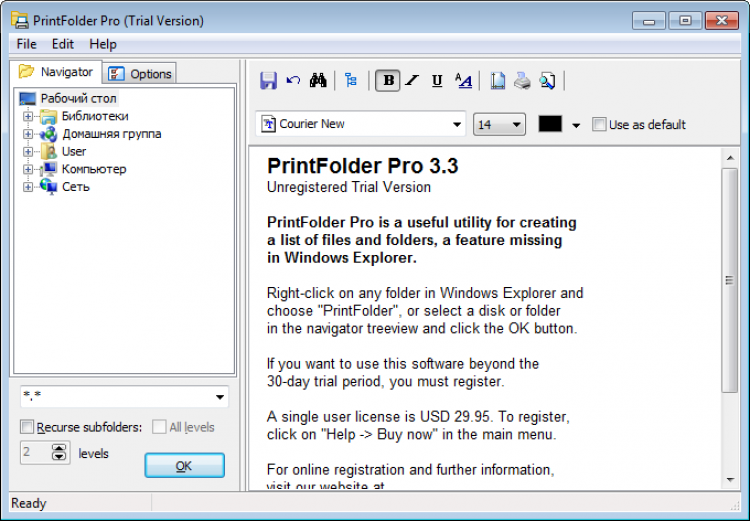The width and height of the screenshot is (750, 521).
Task: Maximize the PrintFolder Pro window
Action: [x=685, y=21]
